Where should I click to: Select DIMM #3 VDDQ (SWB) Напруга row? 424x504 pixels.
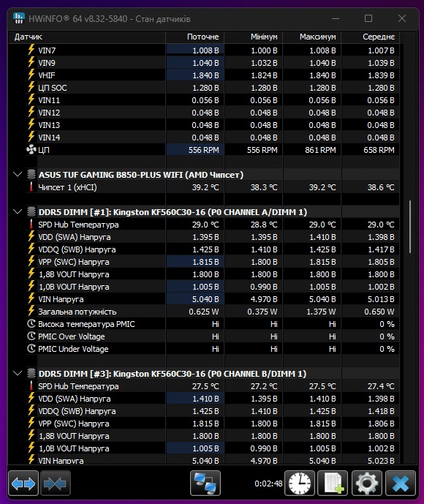click(212, 411)
